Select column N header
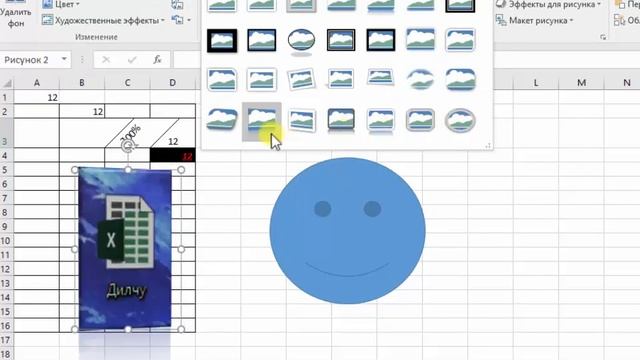 [x=622, y=83]
